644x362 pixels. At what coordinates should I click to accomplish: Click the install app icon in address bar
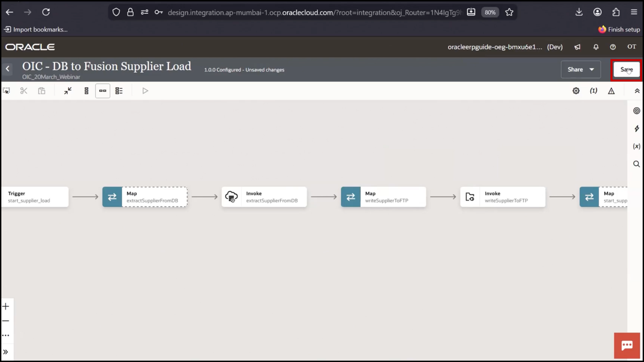[471, 12]
